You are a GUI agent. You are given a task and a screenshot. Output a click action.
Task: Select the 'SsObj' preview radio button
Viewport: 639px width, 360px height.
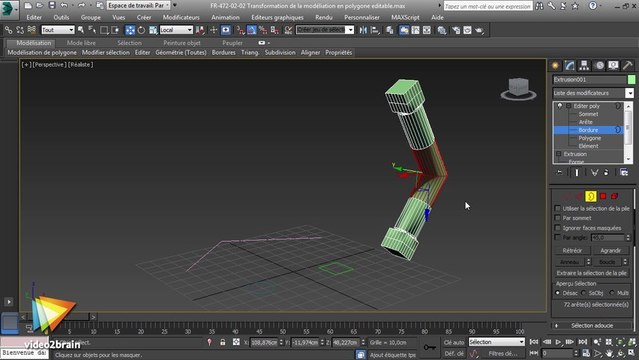point(584,293)
